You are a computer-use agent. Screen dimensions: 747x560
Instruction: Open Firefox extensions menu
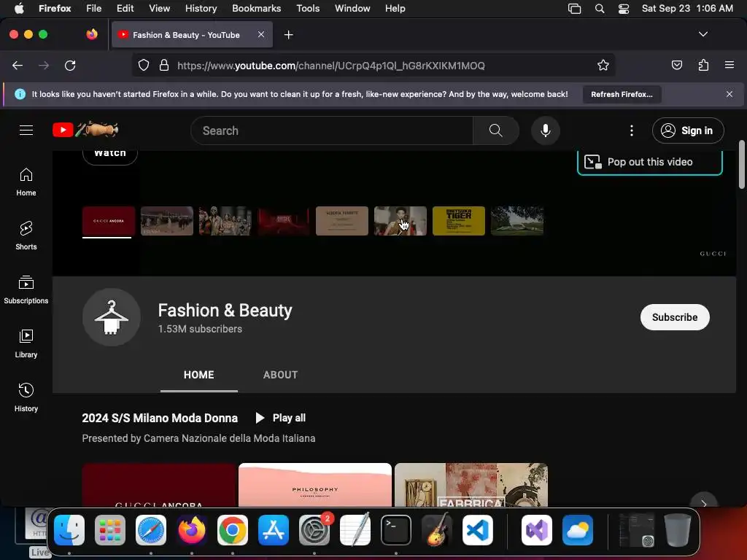[703, 65]
